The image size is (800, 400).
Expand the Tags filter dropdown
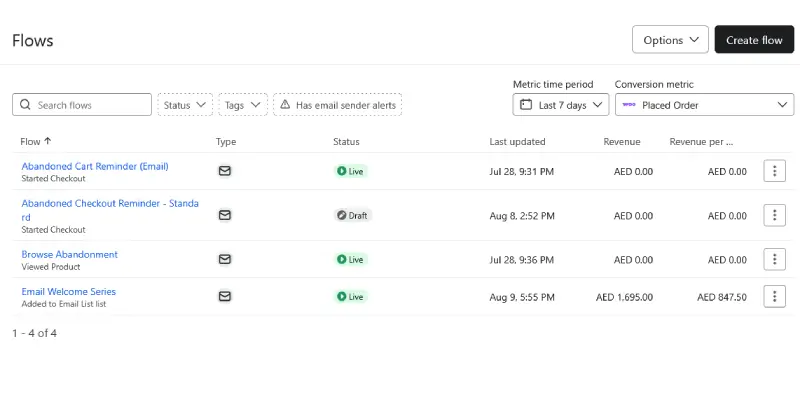pos(243,105)
